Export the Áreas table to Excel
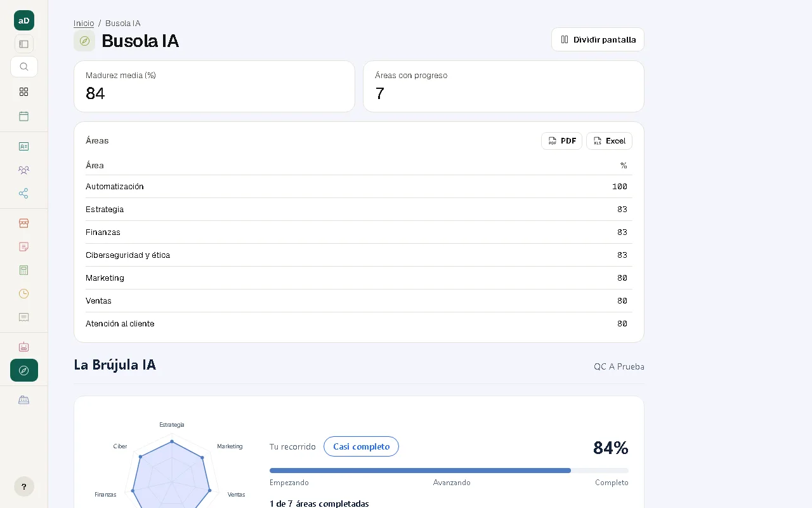Screen dimensions: 812x508 [609, 141]
